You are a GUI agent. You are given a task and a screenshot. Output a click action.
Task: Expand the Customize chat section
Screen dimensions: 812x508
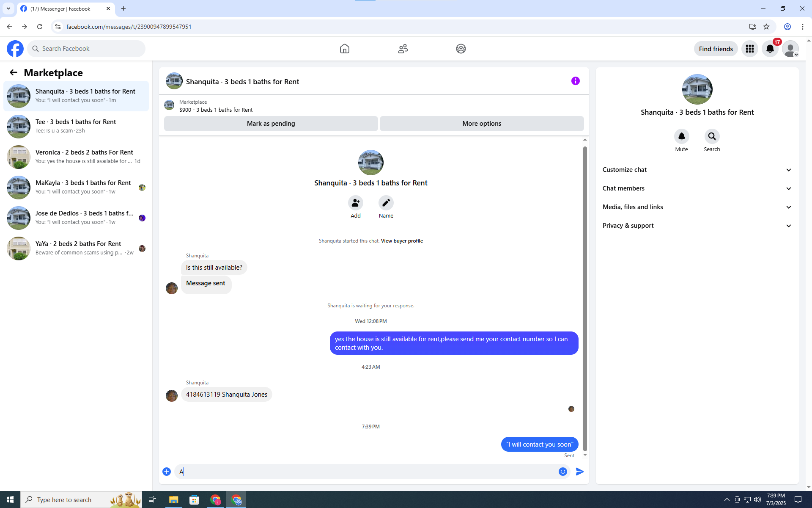[697, 170]
